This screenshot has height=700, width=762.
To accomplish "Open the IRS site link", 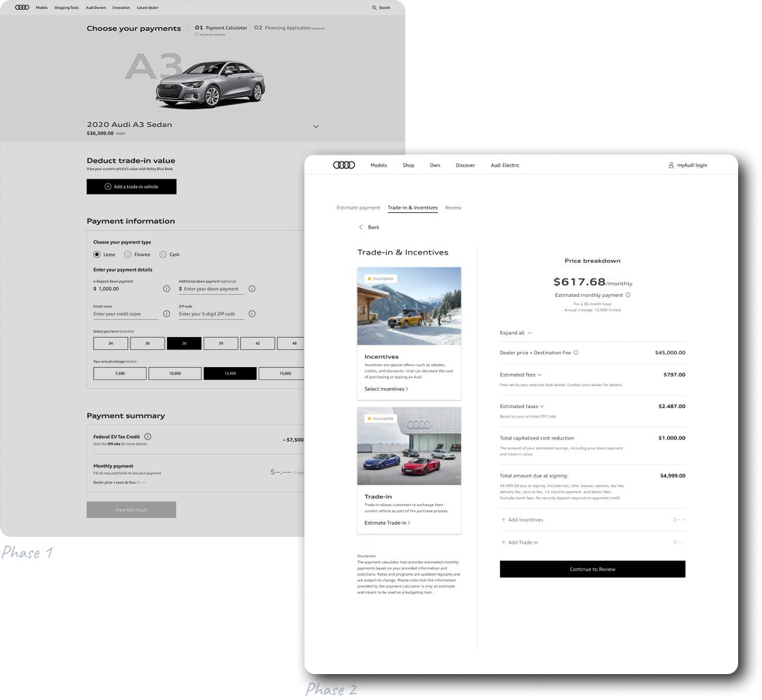I will pyautogui.click(x=114, y=444).
